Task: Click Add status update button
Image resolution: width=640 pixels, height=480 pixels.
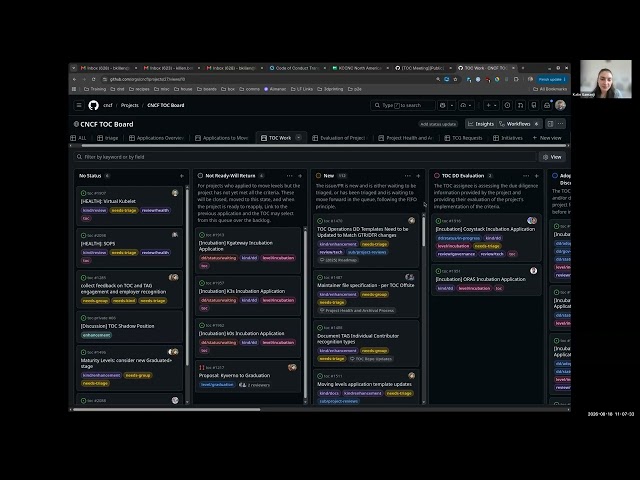Action: (438, 124)
